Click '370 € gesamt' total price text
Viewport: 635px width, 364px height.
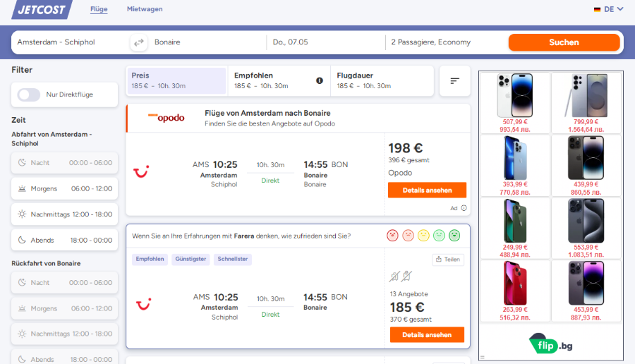click(411, 320)
